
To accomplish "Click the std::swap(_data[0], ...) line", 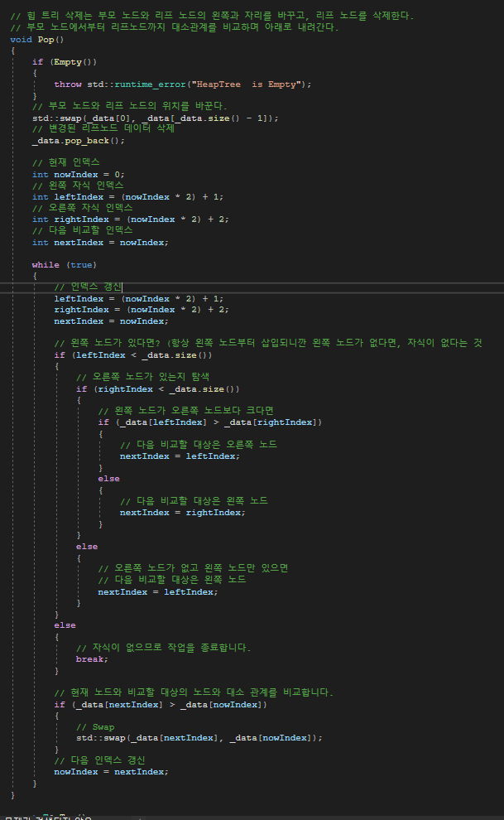I will 155,118.
